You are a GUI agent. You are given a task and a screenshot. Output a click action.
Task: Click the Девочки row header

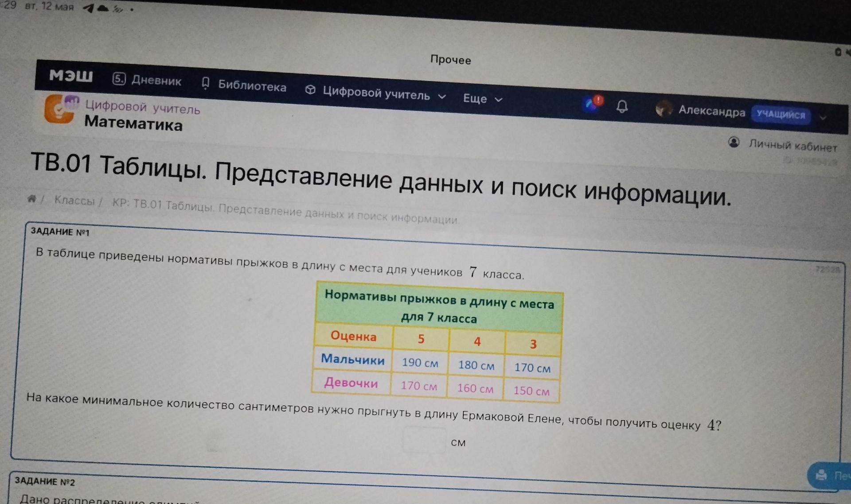[x=351, y=382]
